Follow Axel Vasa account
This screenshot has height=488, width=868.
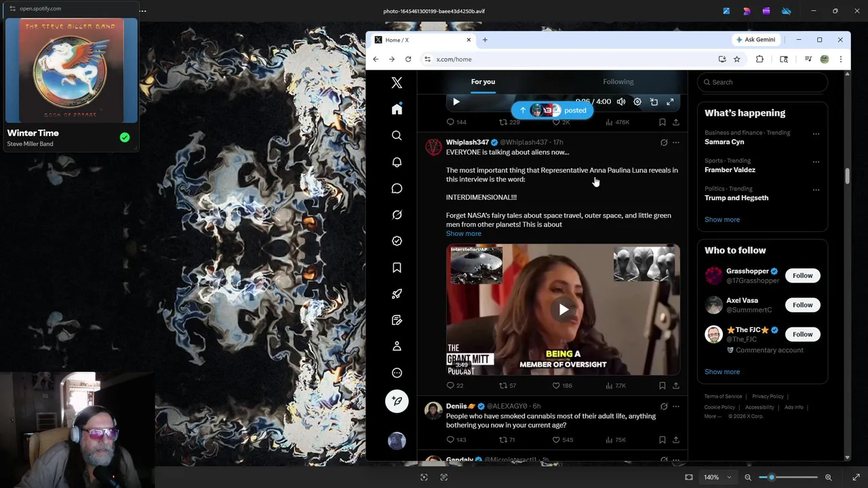pyautogui.click(x=802, y=305)
